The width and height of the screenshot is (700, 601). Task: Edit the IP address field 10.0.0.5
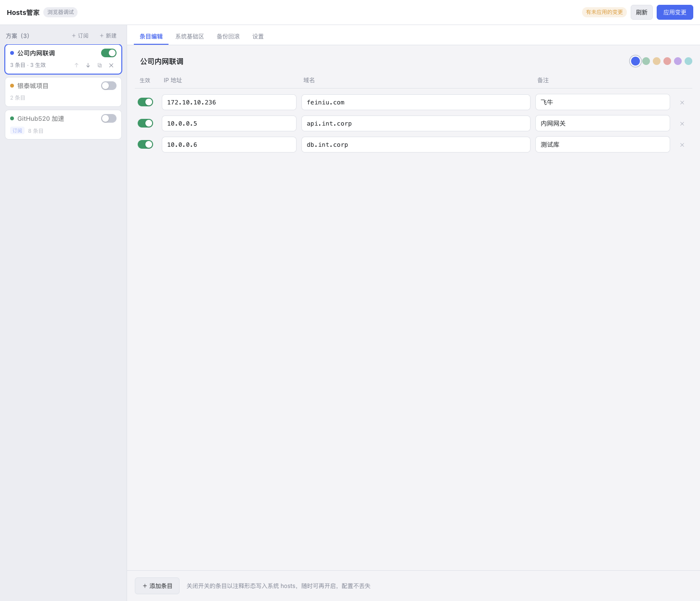pyautogui.click(x=229, y=123)
